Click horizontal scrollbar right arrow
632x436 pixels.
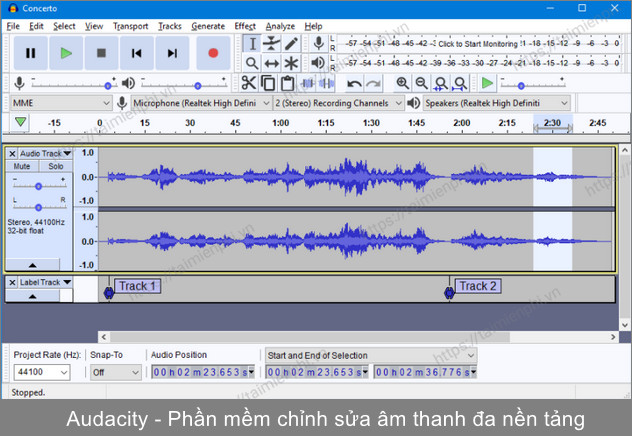613,337
